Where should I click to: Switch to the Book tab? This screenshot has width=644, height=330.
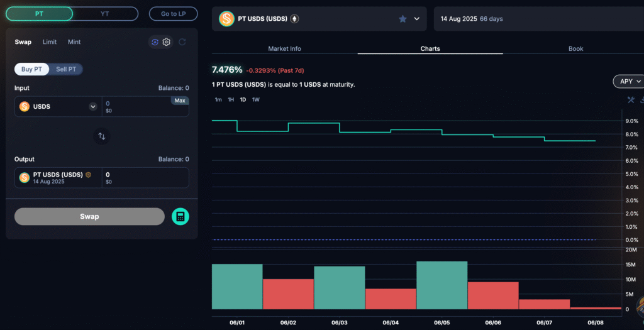click(x=575, y=48)
